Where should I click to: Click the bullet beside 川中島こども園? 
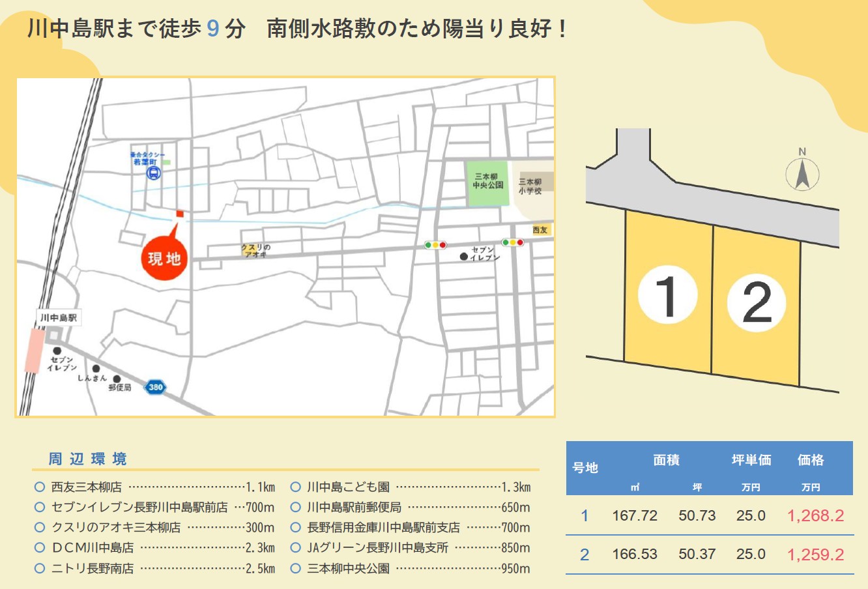295,487
